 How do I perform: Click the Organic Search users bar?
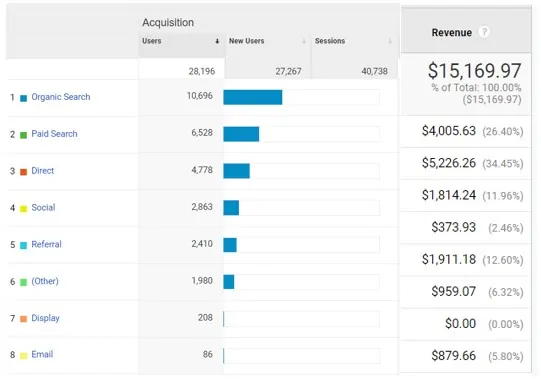click(x=253, y=97)
